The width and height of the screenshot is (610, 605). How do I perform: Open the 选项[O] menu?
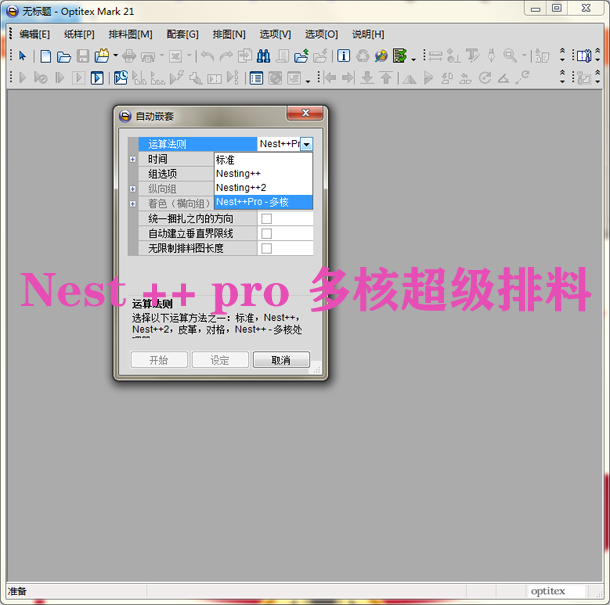(321, 34)
